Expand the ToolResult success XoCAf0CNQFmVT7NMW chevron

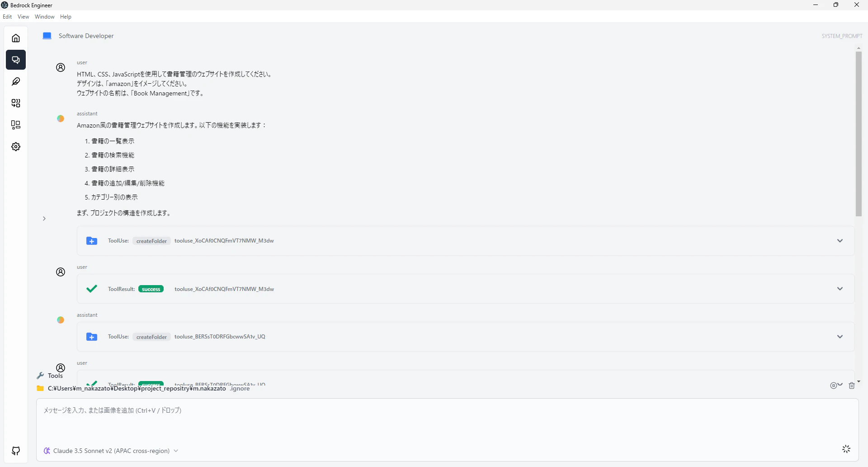(x=840, y=289)
